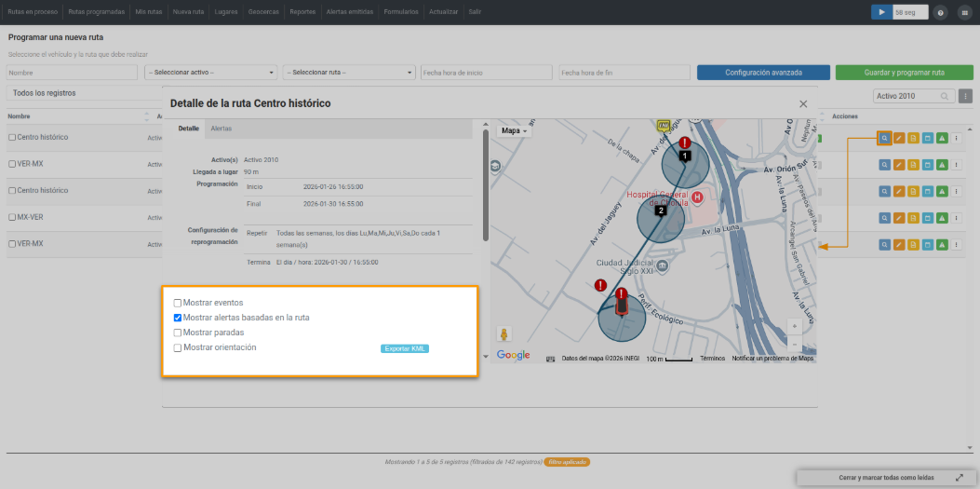
Task: Zoom out on the map with the minus button
Action: pos(795,344)
